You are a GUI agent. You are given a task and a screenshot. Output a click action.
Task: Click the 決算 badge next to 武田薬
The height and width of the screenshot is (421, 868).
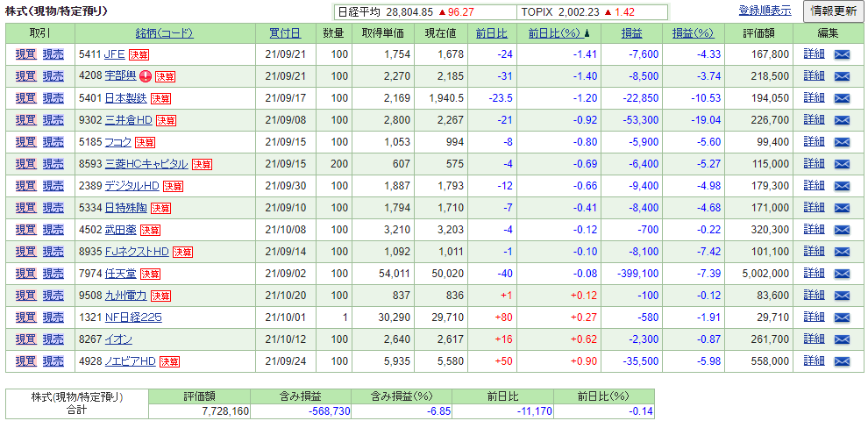150,230
